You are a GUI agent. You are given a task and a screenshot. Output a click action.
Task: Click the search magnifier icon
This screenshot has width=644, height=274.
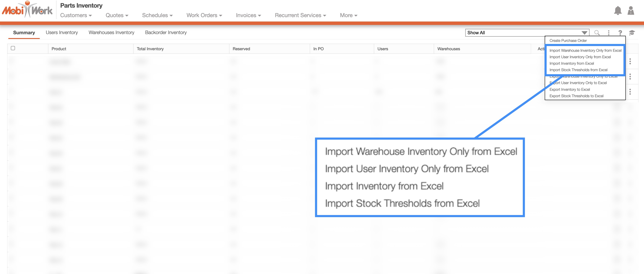pyautogui.click(x=597, y=33)
